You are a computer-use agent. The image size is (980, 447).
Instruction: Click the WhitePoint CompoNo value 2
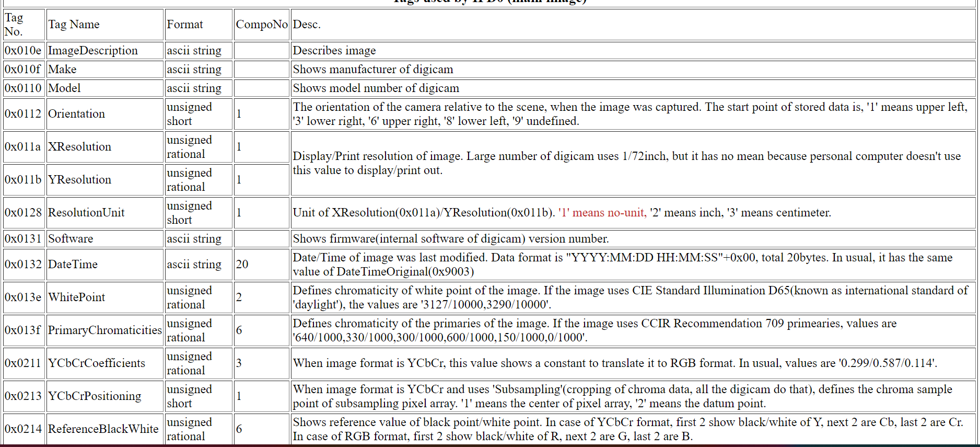[x=239, y=297]
